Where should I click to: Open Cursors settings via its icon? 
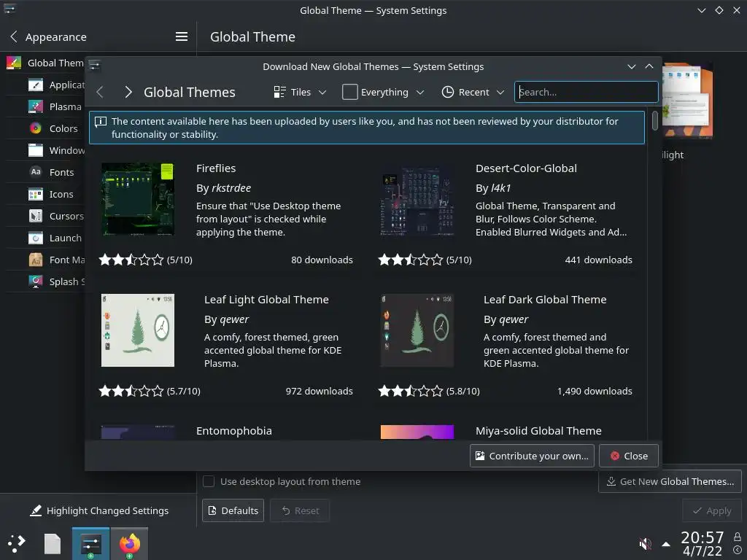click(36, 216)
